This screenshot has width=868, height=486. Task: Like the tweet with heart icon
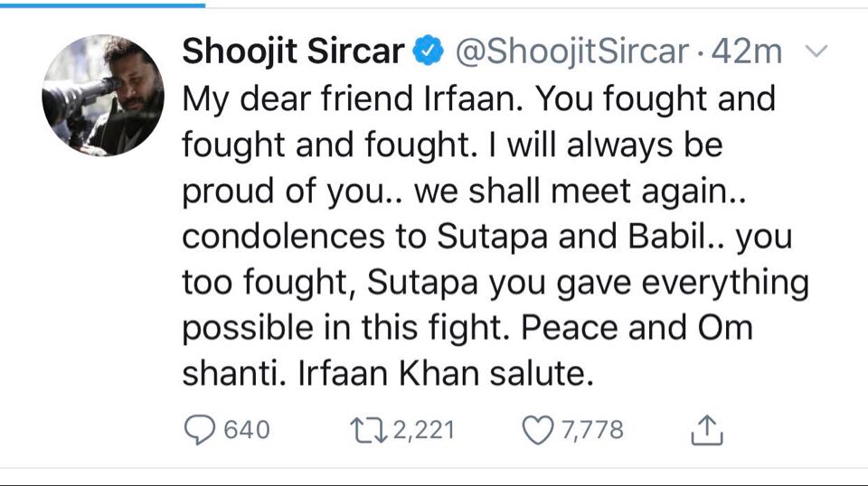pos(538,430)
